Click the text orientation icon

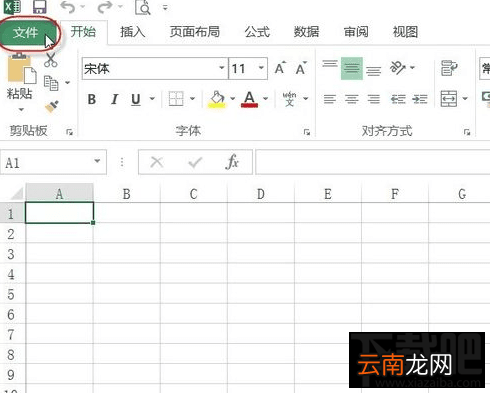click(x=398, y=68)
